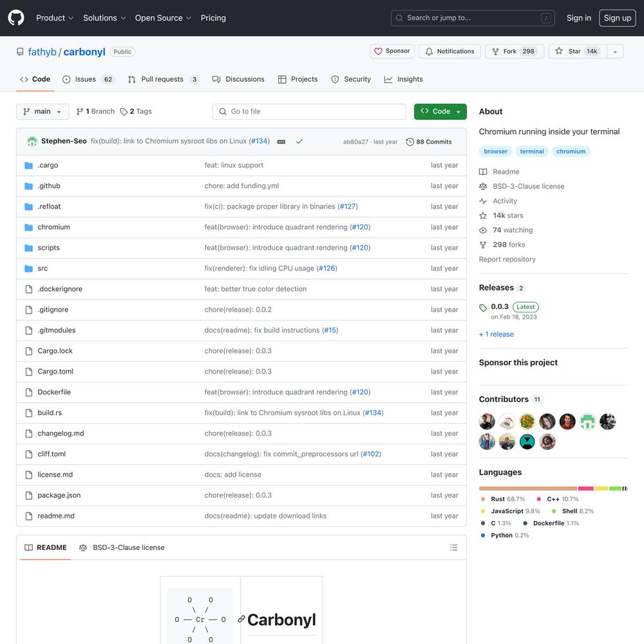Open the Pricing page
The image size is (644, 644).
213,17
